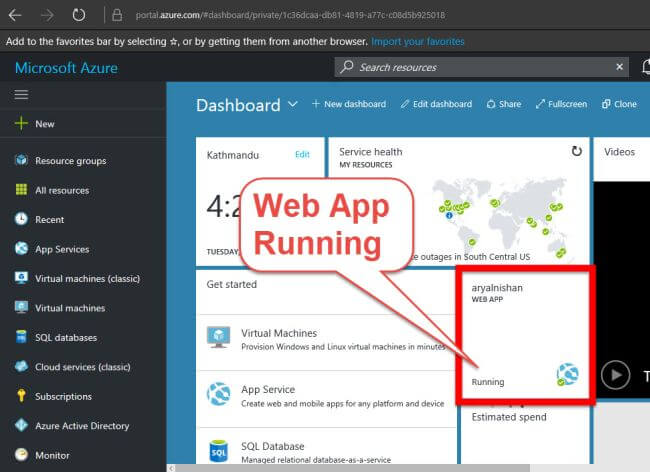Open the Monitor gauge icon

coord(21,455)
